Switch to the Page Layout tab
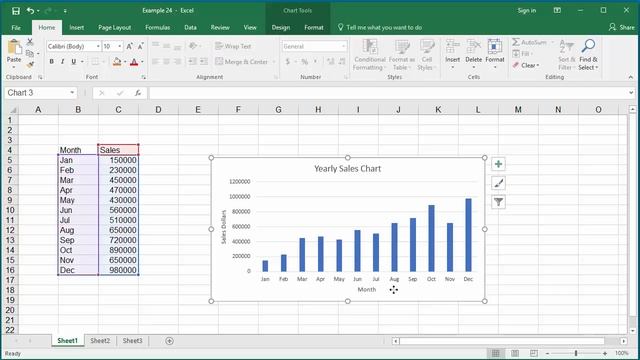 coord(114,28)
